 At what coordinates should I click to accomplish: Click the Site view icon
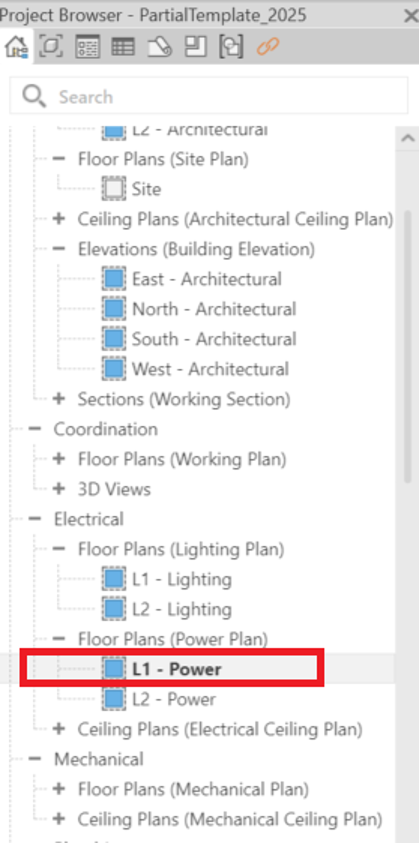[114, 189]
